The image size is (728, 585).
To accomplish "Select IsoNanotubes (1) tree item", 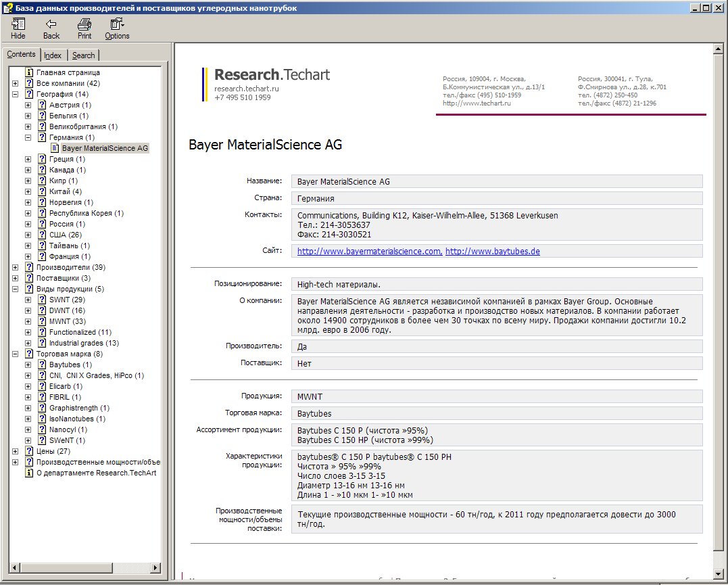I will click(x=78, y=419).
